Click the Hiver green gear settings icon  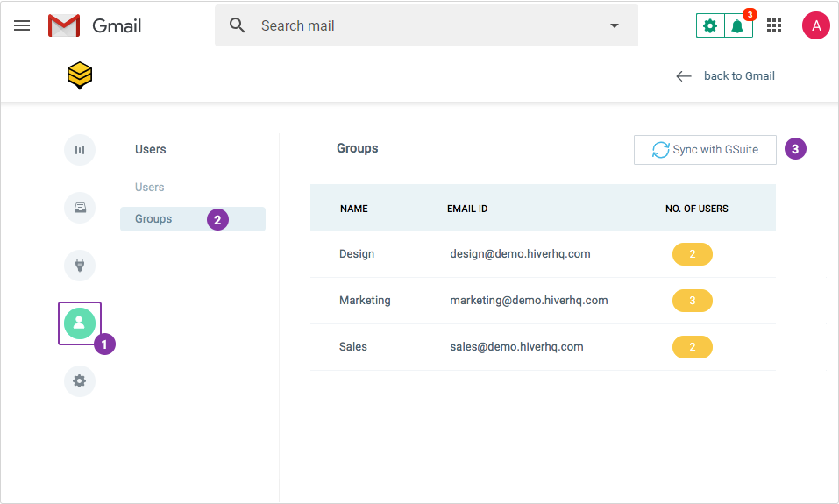click(710, 25)
